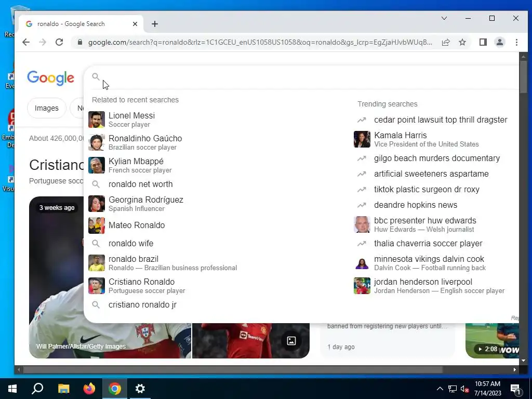Close the ronaldo - Google Search tab
Image resolution: width=532 pixels, height=399 pixels.
(135, 24)
